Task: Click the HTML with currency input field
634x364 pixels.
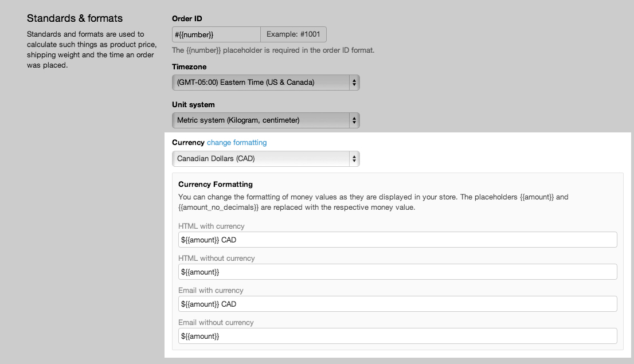Action: point(397,240)
